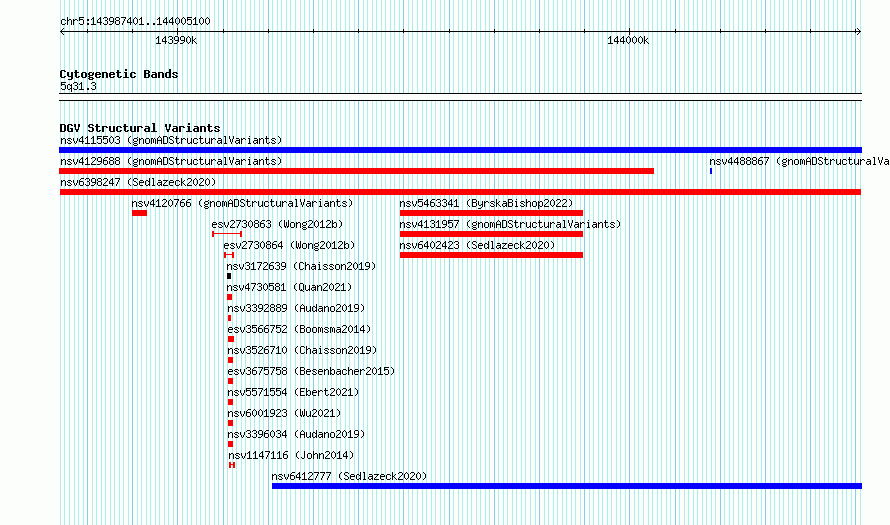
Task: Click the nsv3396034 red variant marker
Action: 230,444
